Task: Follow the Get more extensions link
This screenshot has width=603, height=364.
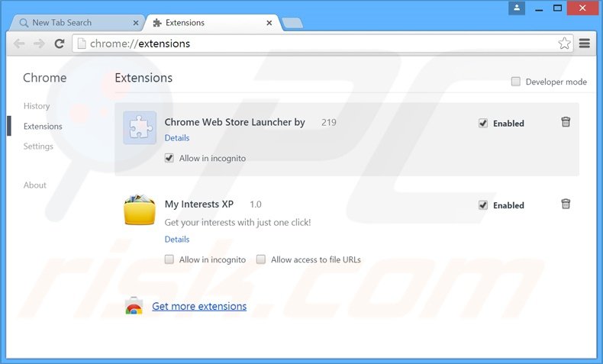Action: (x=199, y=306)
